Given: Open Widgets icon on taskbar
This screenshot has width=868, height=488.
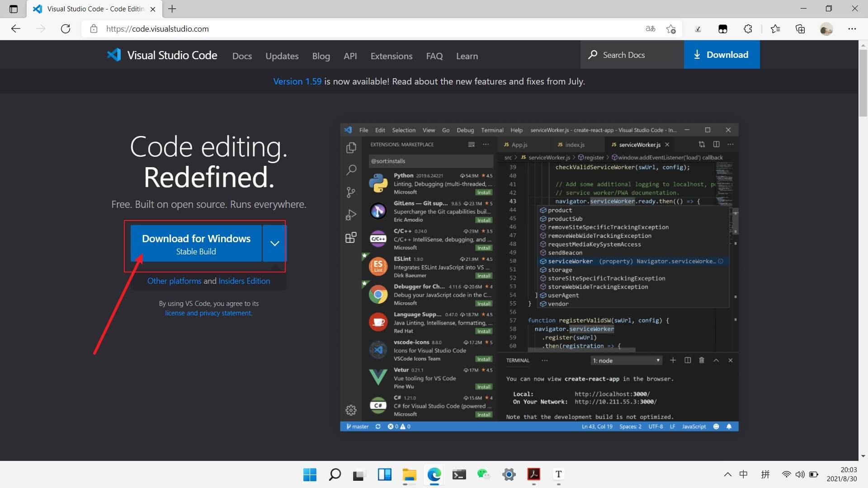Looking at the screenshot, I should [384, 474].
